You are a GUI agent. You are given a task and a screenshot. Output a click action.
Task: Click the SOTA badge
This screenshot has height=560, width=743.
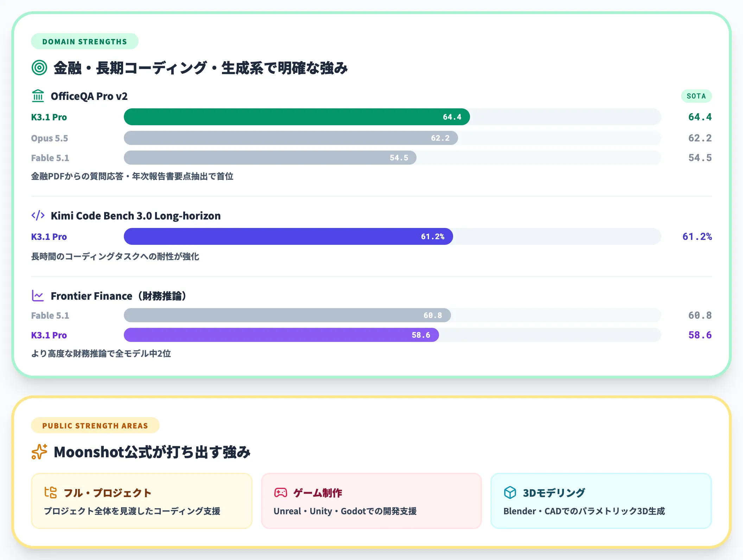point(696,96)
